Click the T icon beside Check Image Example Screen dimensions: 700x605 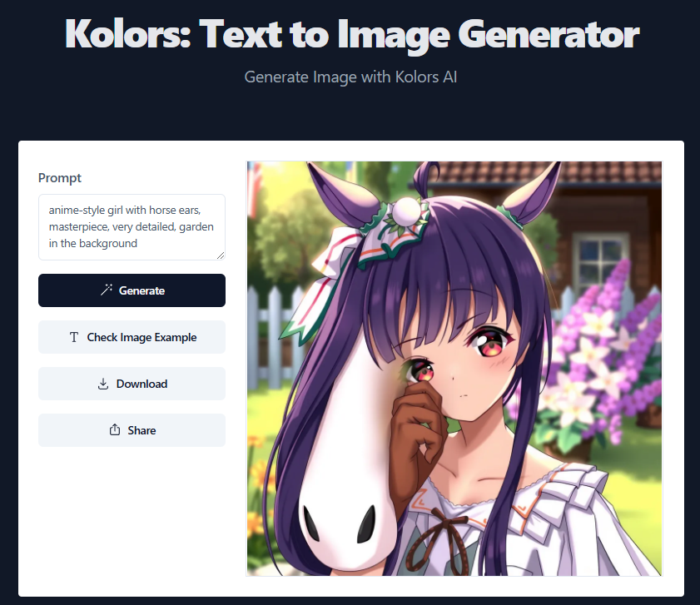tap(74, 337)
